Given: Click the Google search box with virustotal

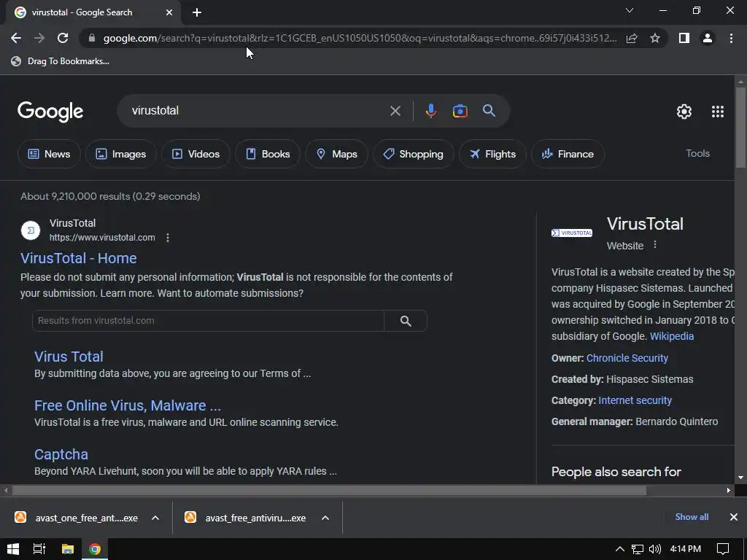Looking at the screenshot, I should point(258,111).
